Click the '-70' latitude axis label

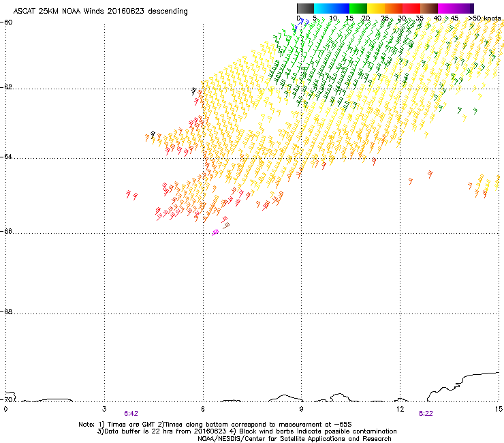pyautogui.click(x=6, y=399)
